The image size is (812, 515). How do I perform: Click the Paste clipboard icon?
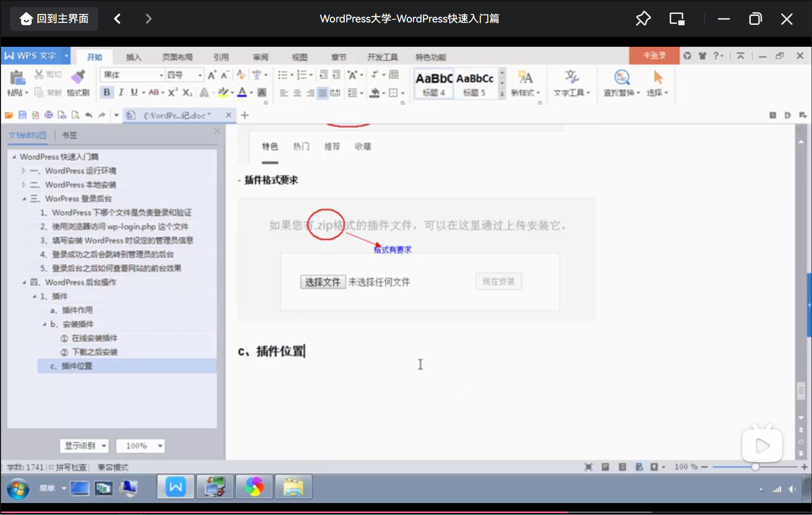[x=17, y=78]
